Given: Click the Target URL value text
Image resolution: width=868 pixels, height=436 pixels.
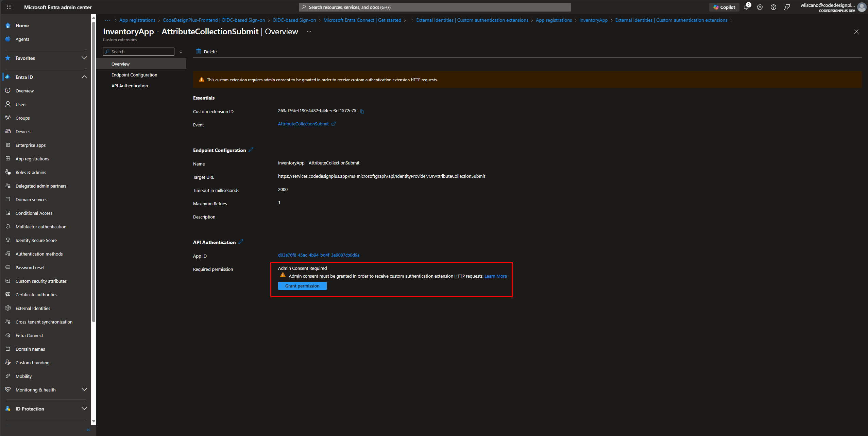Looking at the screenshot, I should (381, 176).
